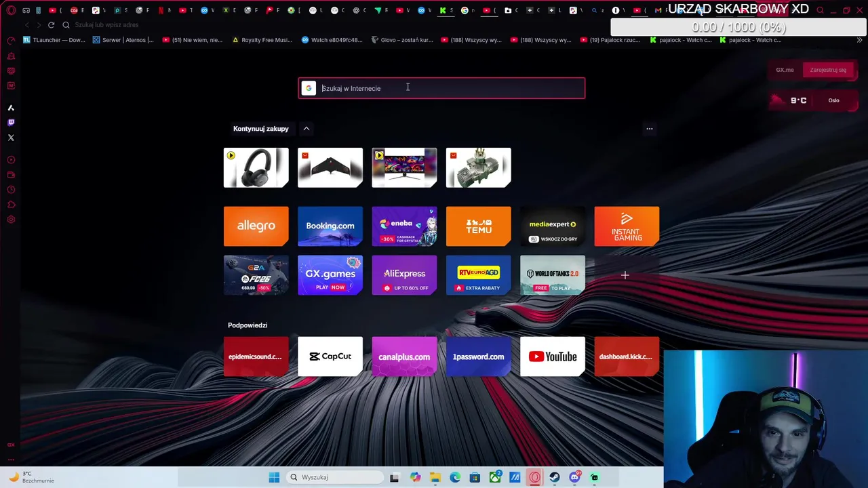The image size is (868, 488).
Task: Open Copilot from the taskbar
Action: (415, 477)
